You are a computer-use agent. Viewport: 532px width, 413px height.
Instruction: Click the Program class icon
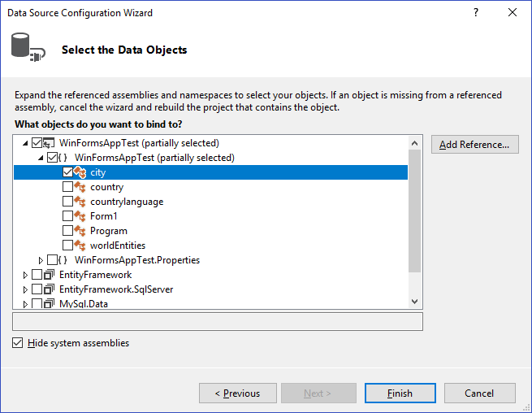pyautogui.click(x=80, y=231)
